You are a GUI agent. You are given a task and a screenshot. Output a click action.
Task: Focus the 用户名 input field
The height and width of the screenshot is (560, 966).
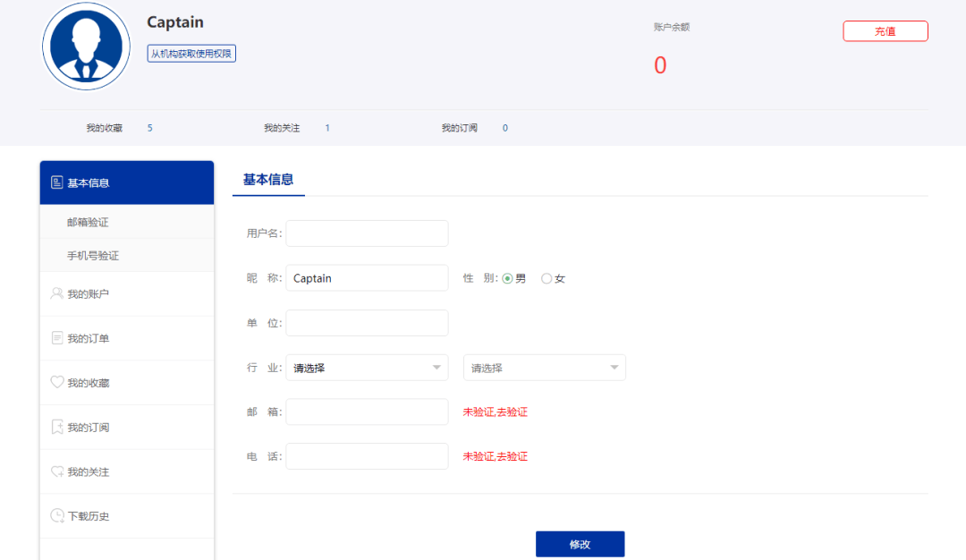click(x=367, y=233)
